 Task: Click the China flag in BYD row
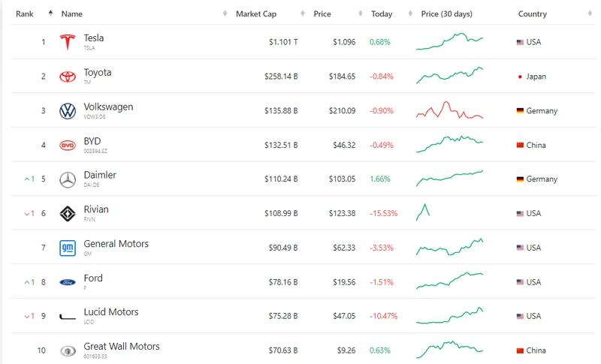click(520, 145)
